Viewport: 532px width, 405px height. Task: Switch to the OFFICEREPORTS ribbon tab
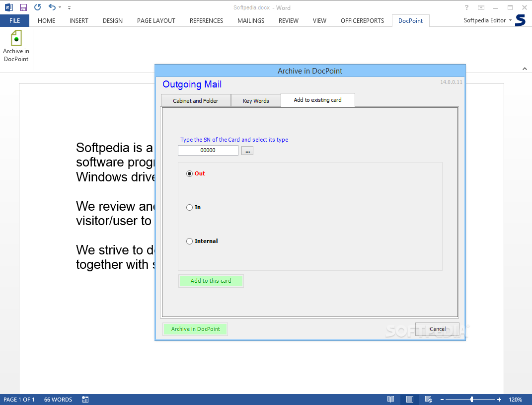(x=362, y=21)
